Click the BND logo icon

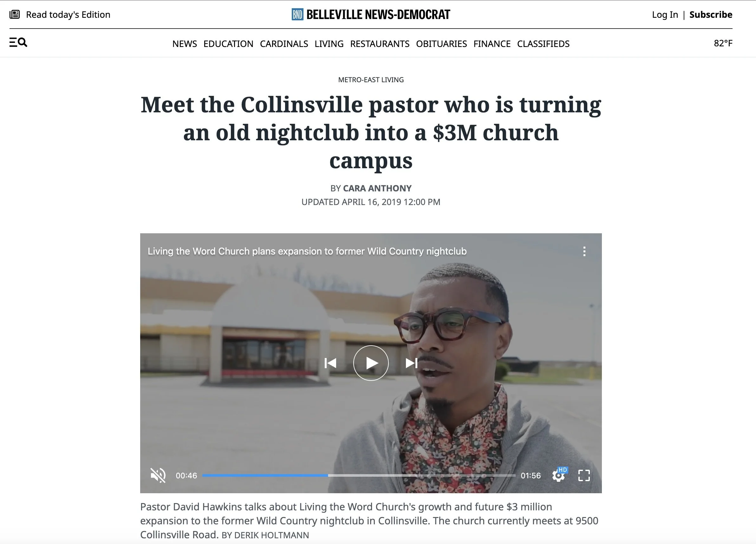coord(297,14)
